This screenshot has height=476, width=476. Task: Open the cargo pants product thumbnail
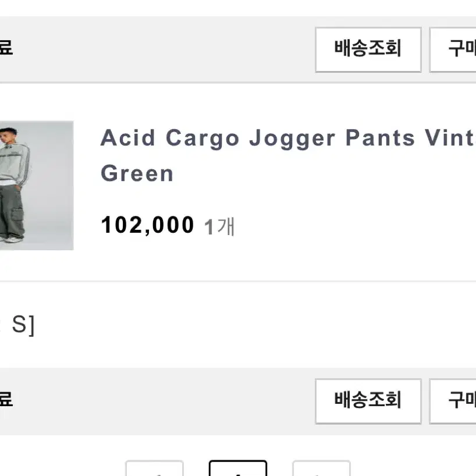pos(37,186)
